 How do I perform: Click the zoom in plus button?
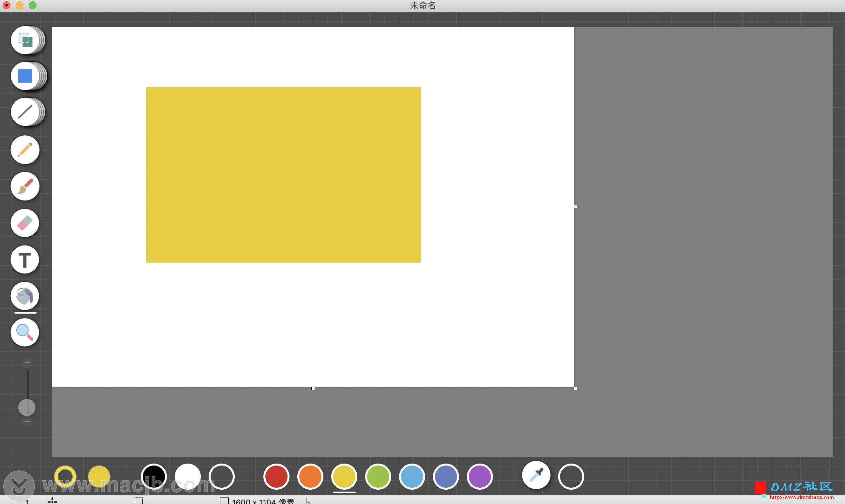(27, 363)
